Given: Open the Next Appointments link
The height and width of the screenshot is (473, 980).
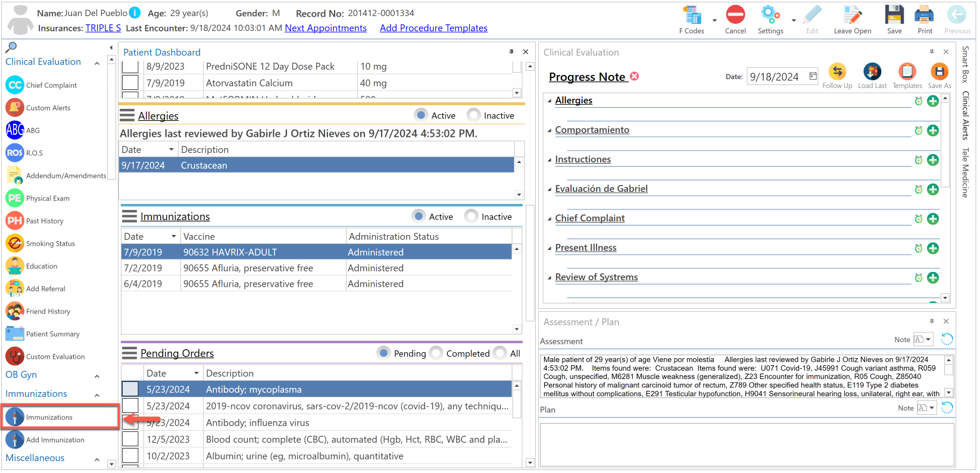Looking at the screenshot, I should [x=326, y=28].
